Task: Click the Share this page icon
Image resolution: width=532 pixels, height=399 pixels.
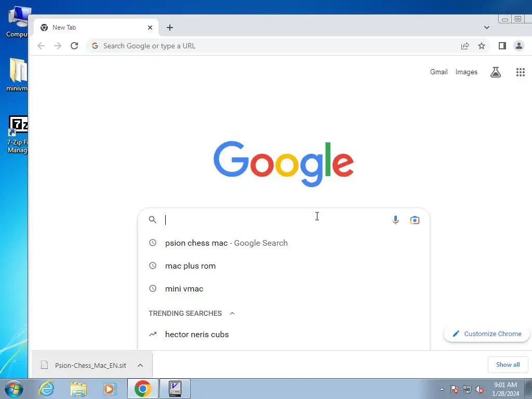Action: point(465,46)
